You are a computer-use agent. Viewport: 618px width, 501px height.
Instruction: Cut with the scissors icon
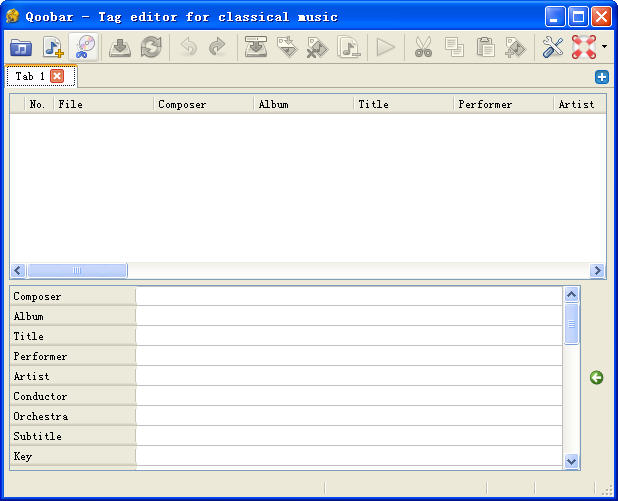(x=424, y=47)
